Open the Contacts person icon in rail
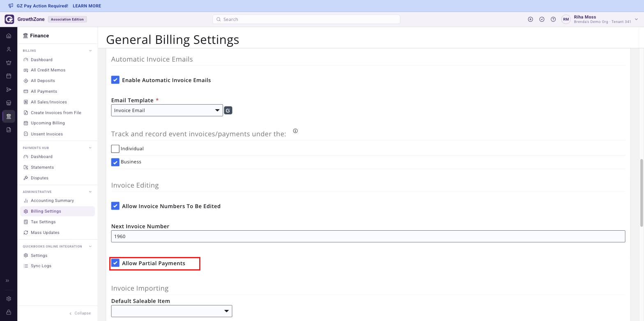 (9, 49)
